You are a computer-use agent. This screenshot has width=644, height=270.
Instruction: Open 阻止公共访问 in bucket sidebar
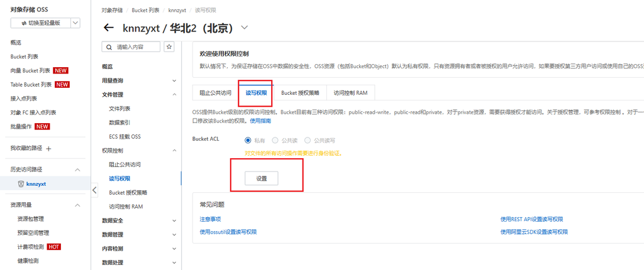pos(125,165)
